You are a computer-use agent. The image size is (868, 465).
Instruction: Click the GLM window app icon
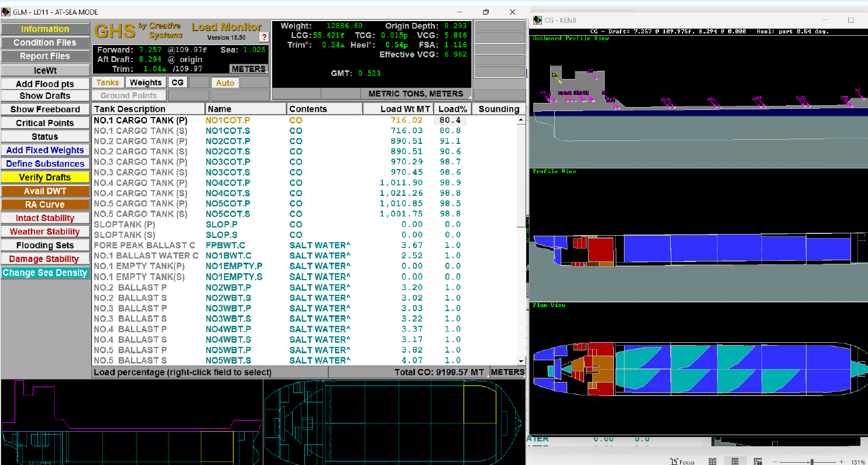(6, 12)
